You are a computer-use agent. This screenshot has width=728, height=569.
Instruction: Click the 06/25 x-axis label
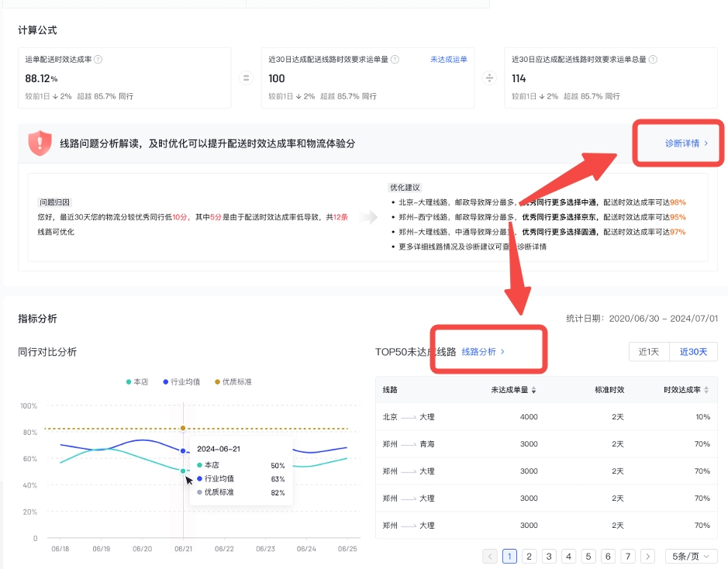(347, 549)
